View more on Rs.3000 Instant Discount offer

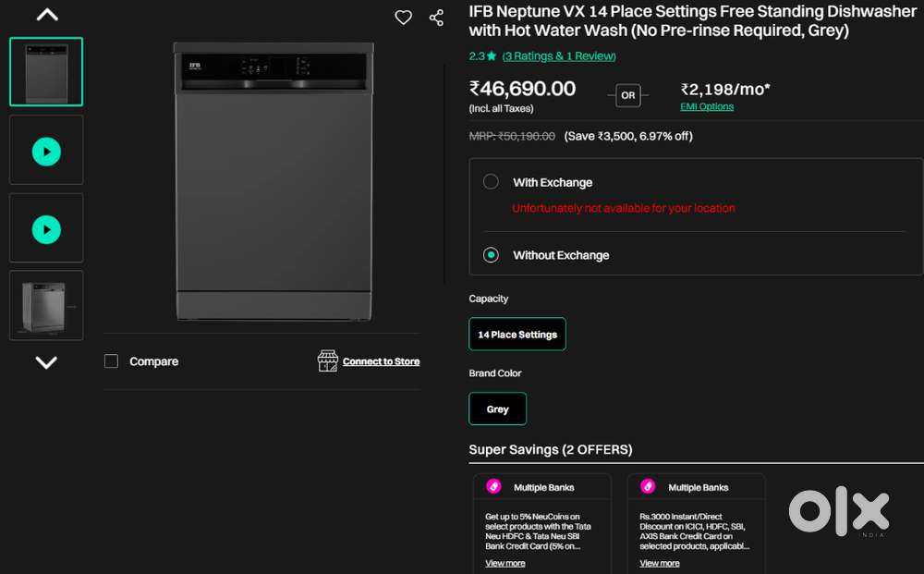tap(660, 564)
